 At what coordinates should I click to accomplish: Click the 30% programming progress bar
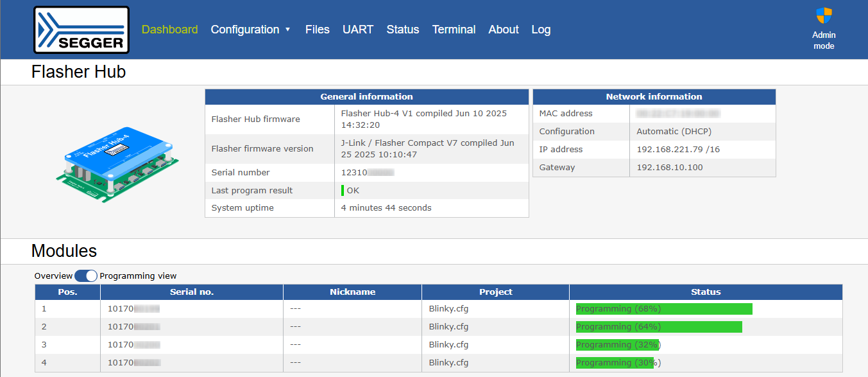coord(615,363)
